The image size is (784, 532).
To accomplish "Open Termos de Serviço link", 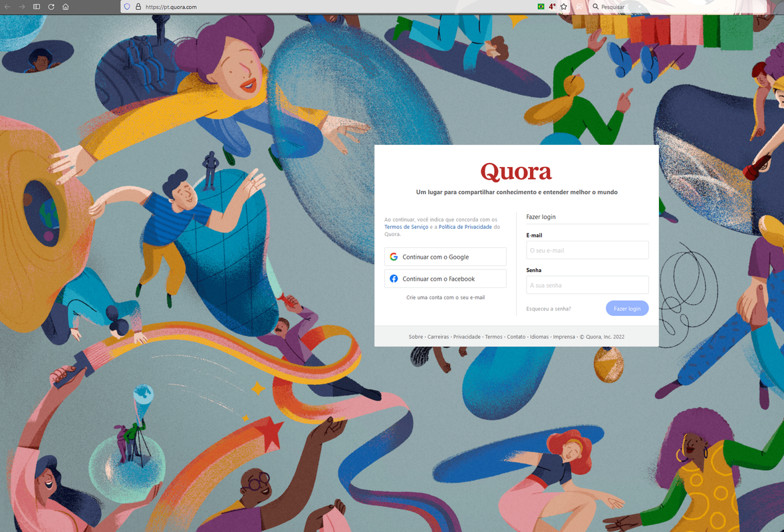I will [x=406, y=227].
